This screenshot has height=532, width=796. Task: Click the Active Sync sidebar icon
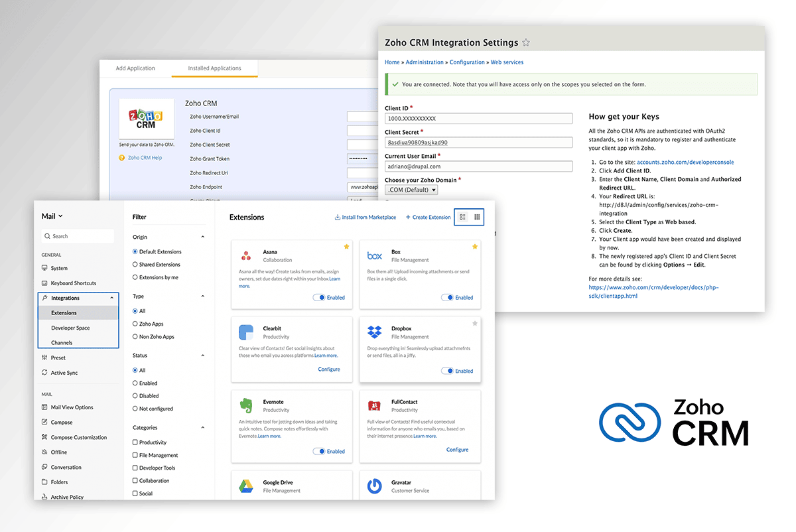point(44,373)
